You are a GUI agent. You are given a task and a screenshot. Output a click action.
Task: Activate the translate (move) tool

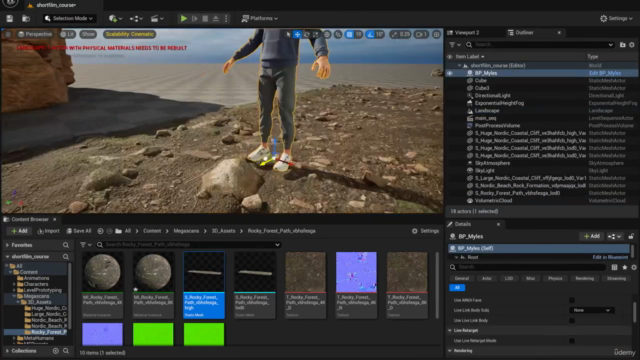[x=297, y=35]
